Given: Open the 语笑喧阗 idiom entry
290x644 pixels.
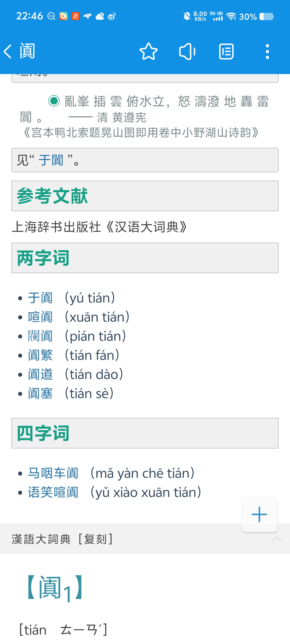Looking at the screenshot, I should pyautogui.click(x=53, y=492).
